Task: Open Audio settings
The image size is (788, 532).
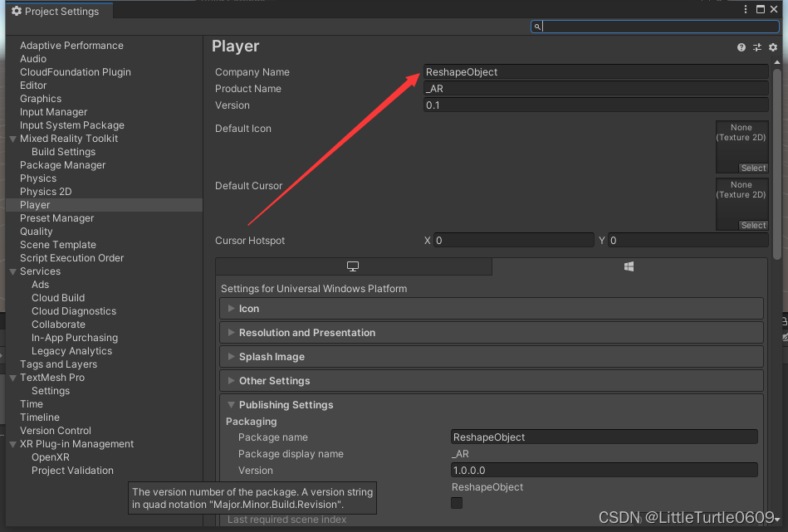Action: [x=33, y=59]
